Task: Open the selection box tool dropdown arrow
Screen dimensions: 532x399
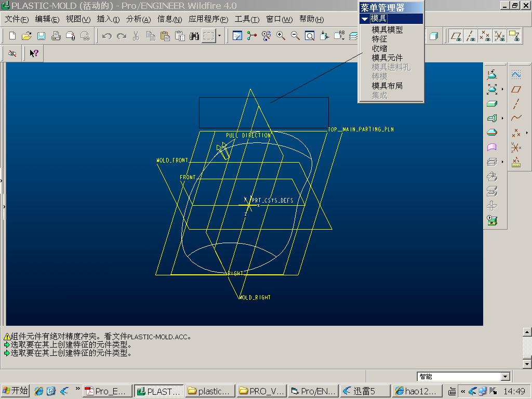Action: [x=220, y=36]
